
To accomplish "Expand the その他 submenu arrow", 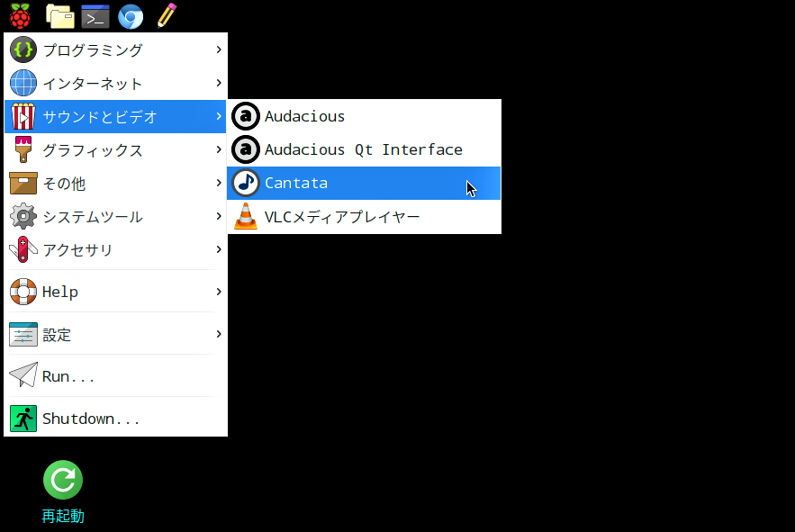I will coord(219,183).
